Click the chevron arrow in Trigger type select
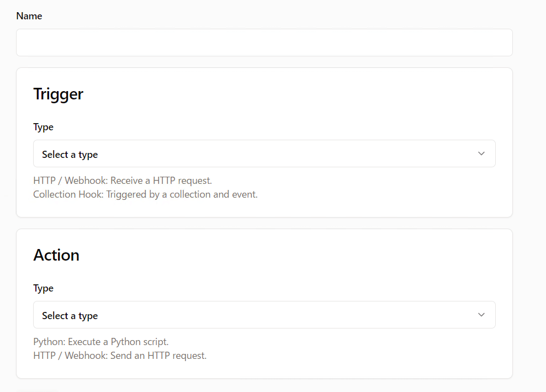 click(481, 153)
